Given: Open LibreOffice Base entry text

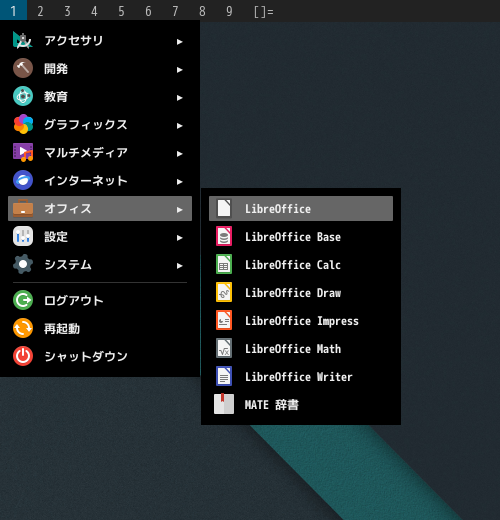Looking at the screenshot, I should (293, 237).
